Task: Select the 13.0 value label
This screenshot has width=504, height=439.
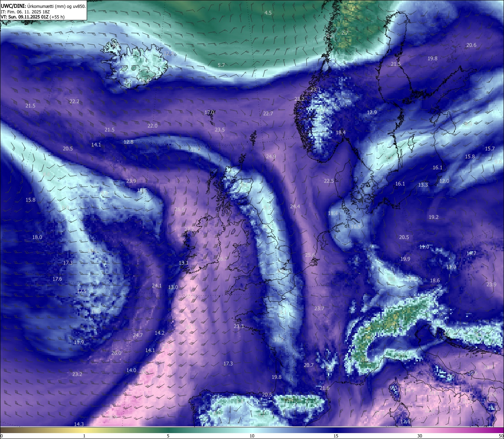Action: 173,287
